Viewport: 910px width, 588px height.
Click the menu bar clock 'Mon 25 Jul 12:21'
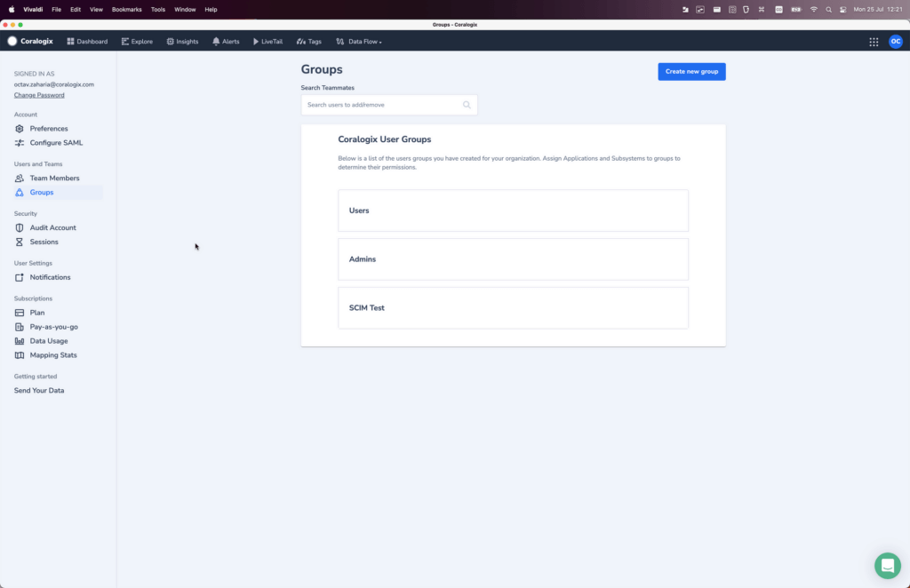pos(877,9)
